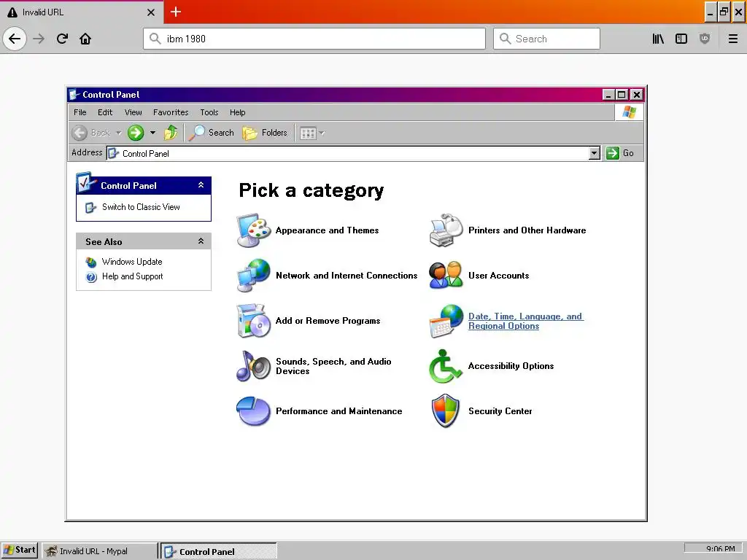Open the Network and Internet Connections globe icon

[254, 275]
